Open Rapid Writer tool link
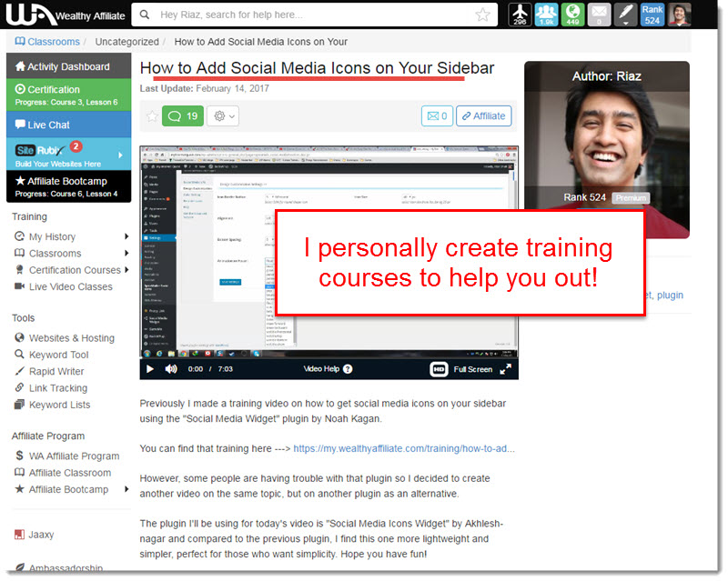728x581 pixels. 56,371
